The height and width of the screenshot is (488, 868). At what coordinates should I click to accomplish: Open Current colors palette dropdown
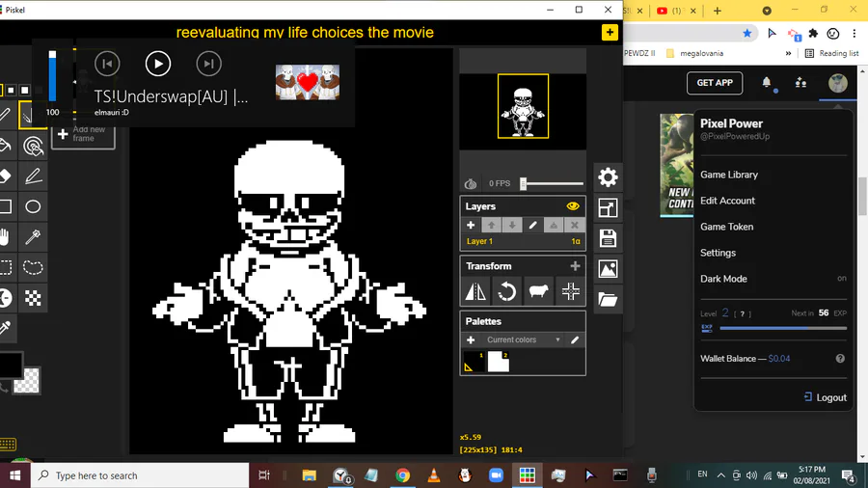click(x=523, y=339)
